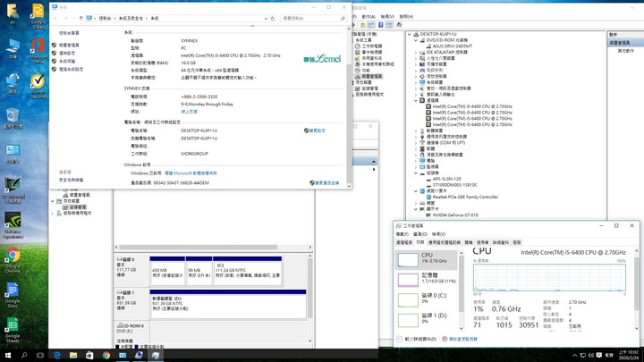Image resolution: width=644 pixels, height=362 pixels.
Task: Collapse DVD/CD-ROM drives category in Device Manager
Action: click(416, 40)
